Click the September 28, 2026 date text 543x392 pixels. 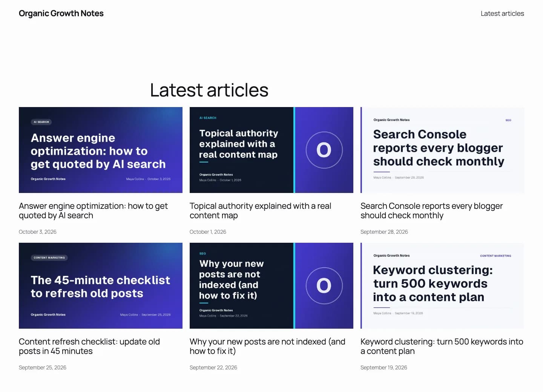[384, 232]
